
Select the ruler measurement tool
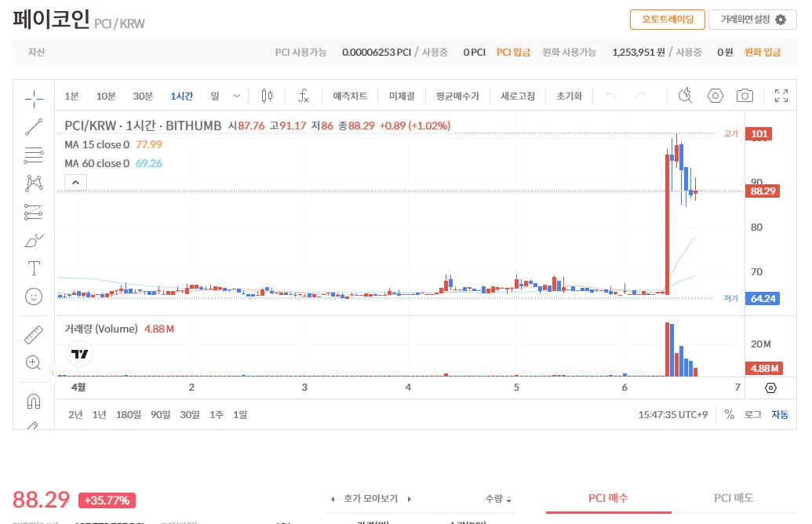33,333
